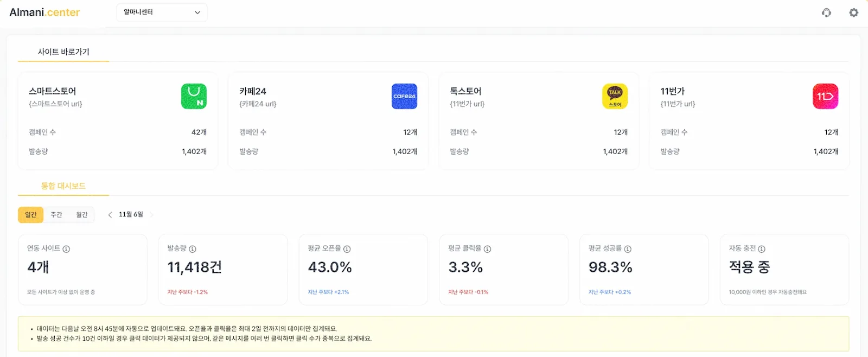
Task: Select the 월간 period toggle
Action: [82, 215]
